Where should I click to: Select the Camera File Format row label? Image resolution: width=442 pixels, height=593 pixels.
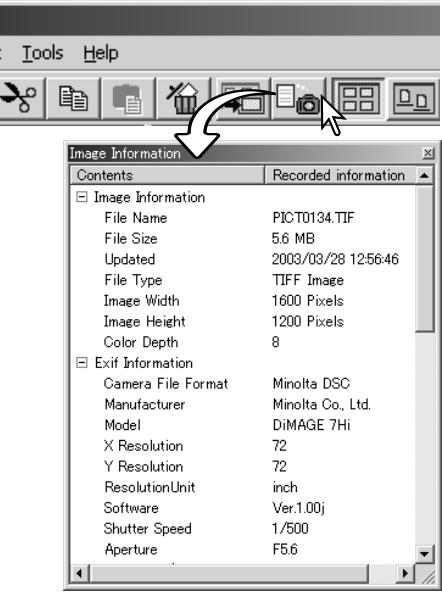pos(166,384)
